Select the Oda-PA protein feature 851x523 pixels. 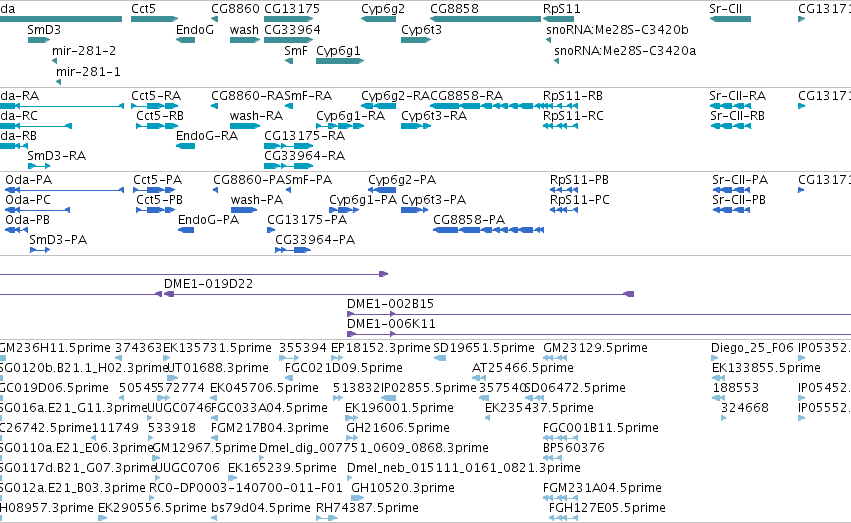point(64,190)
